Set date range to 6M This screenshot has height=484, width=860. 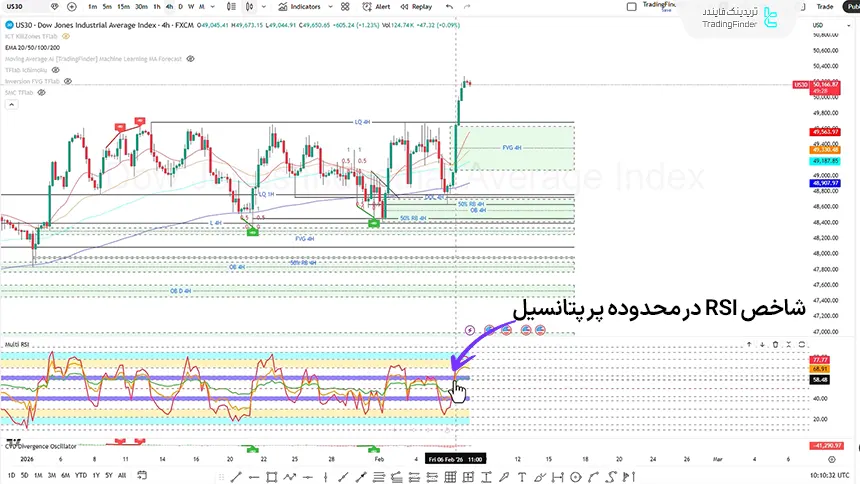(x=66, y=475)
